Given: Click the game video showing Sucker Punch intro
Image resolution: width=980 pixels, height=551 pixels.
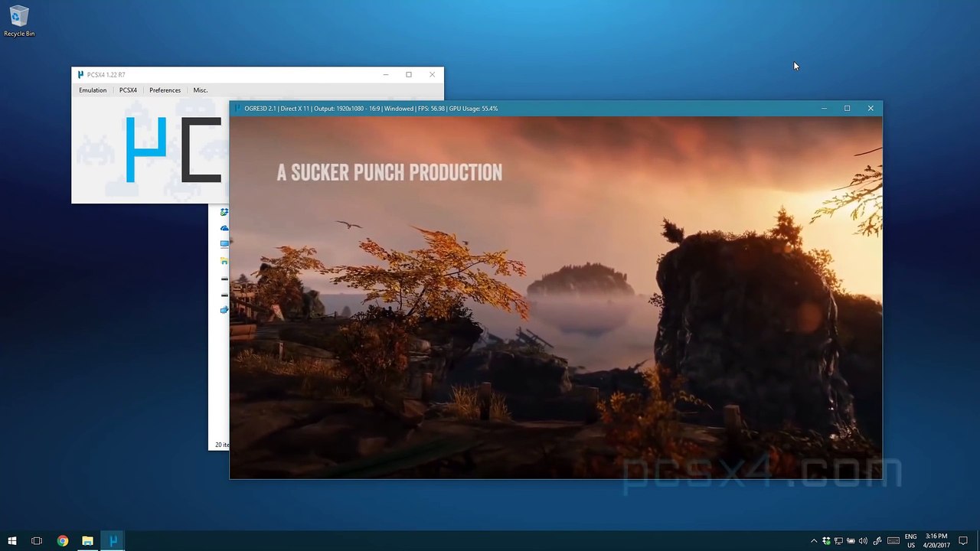Looking at the screenshot, I should pyautogui.click(x=556, y=298).
